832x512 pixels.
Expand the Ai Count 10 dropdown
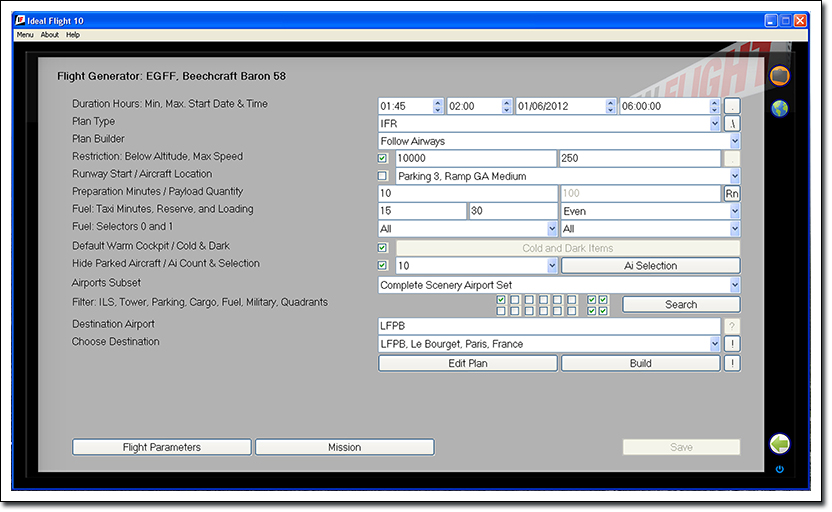[x=552, y=265]
